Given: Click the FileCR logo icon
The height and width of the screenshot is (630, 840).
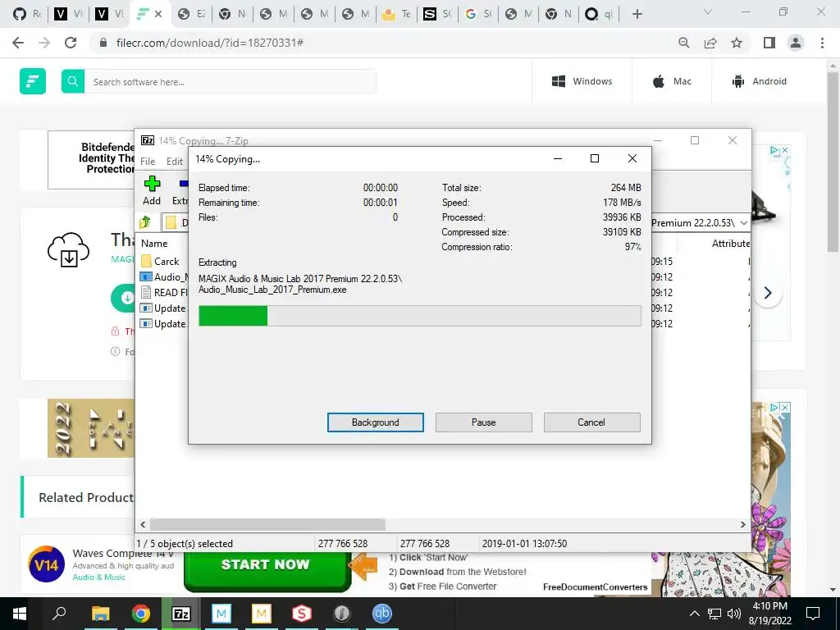Looking at the screenshot, I should [33, 81].
